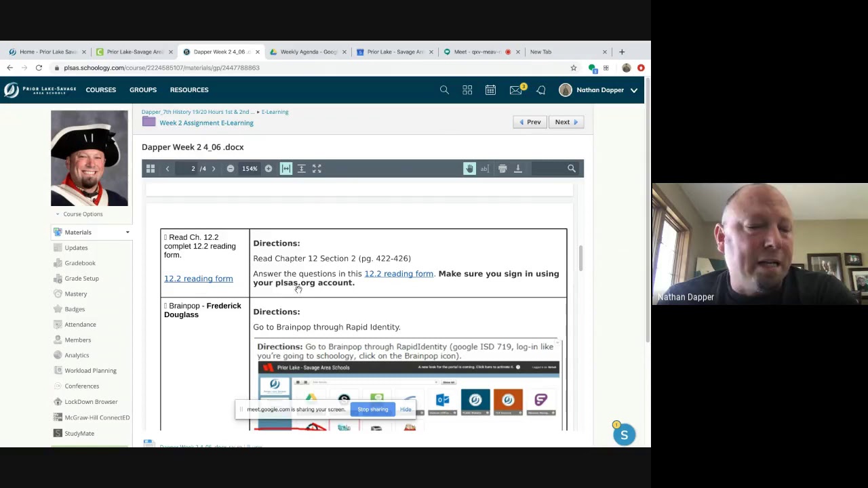Zoom out of the document
Viewport: 868px width, 488px height.
231,169
